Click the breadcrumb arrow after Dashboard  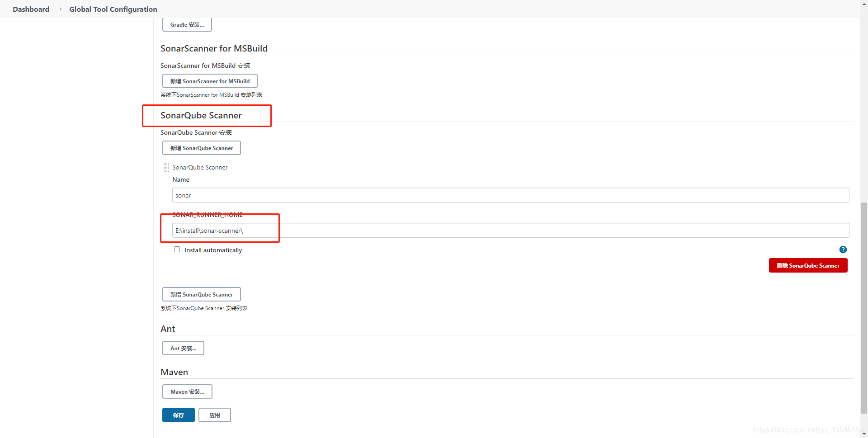61,9
